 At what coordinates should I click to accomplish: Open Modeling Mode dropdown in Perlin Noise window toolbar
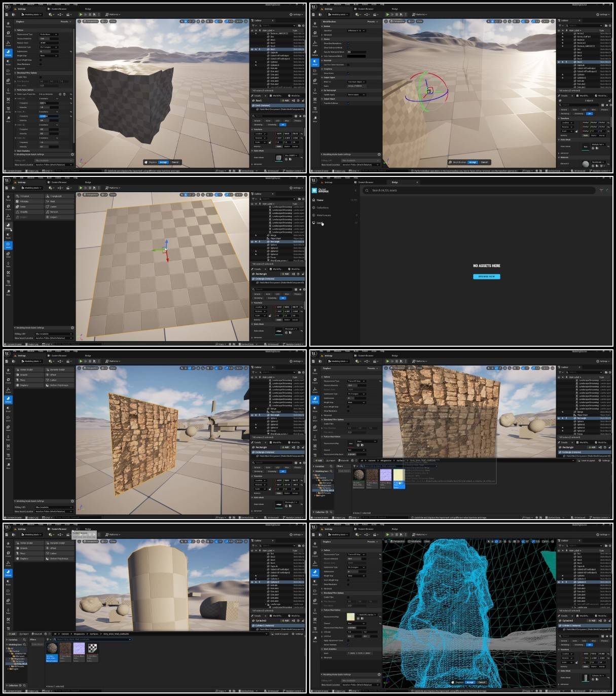pos(31,14)
